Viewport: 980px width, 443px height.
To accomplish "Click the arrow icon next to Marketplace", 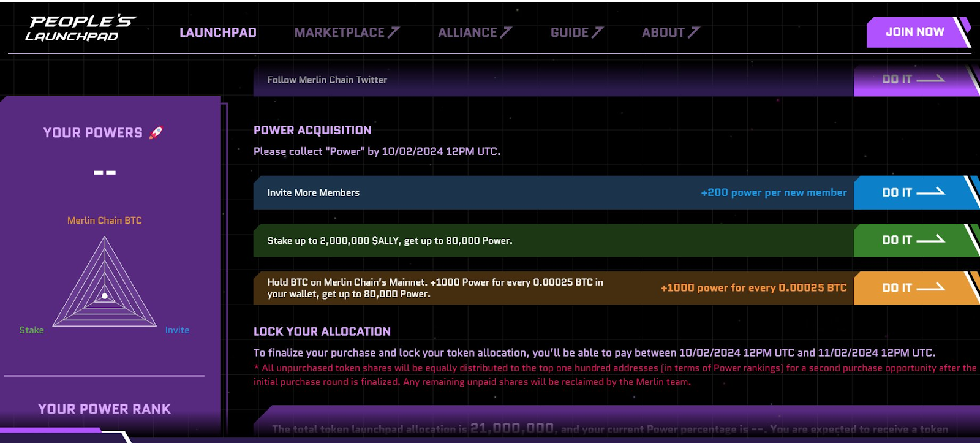I will (x=394, y=32).
